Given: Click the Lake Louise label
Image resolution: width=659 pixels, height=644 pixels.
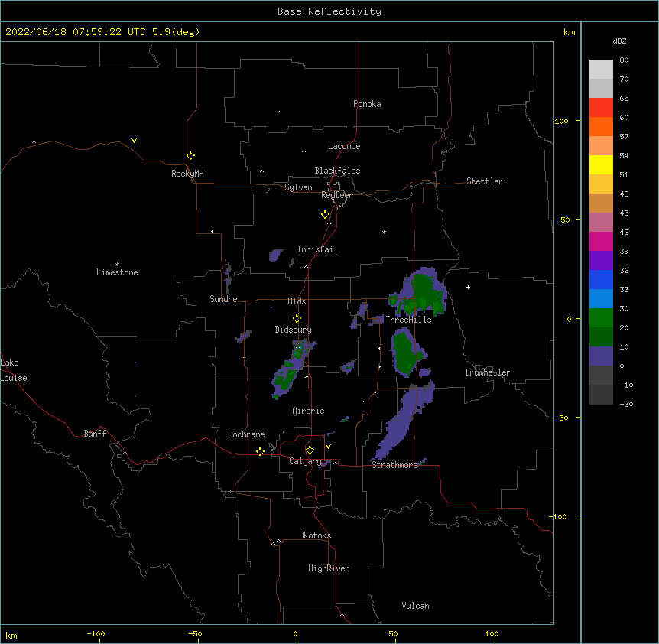Looking at the screenshot, I should click(14, 370).
